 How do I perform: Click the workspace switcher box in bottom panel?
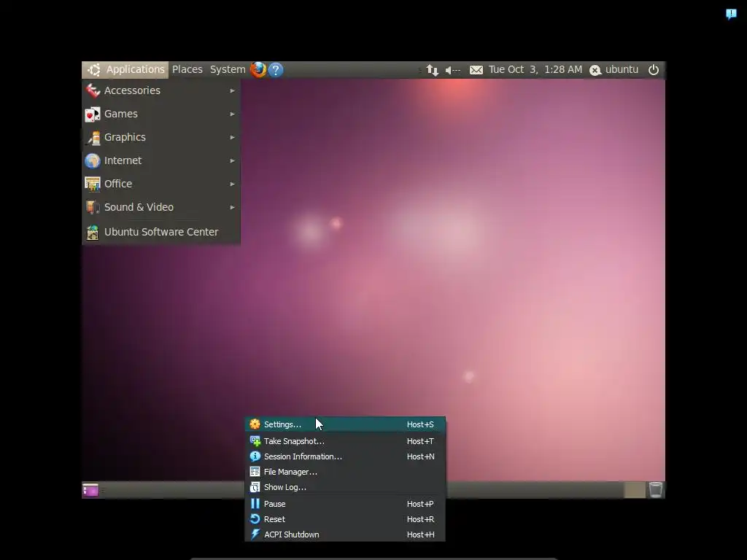tap(634, 489)
